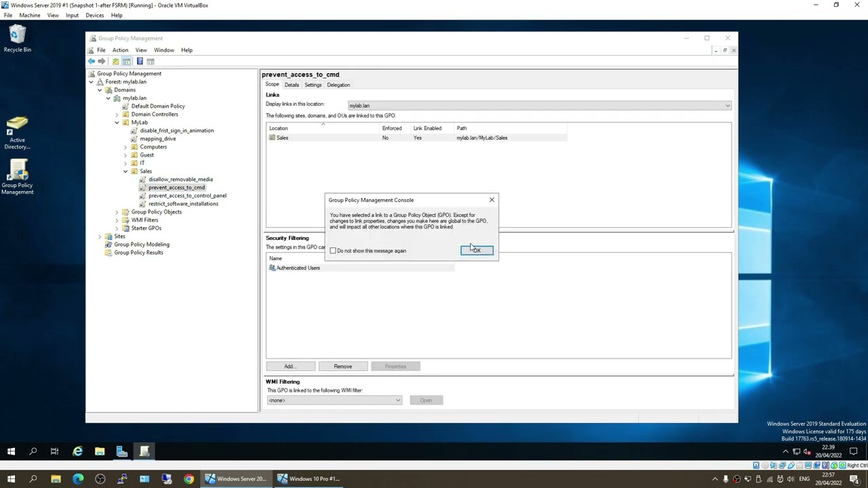868x488 pixels.
Task: Click the Up one level folder icon
Action: pos(115,61)
